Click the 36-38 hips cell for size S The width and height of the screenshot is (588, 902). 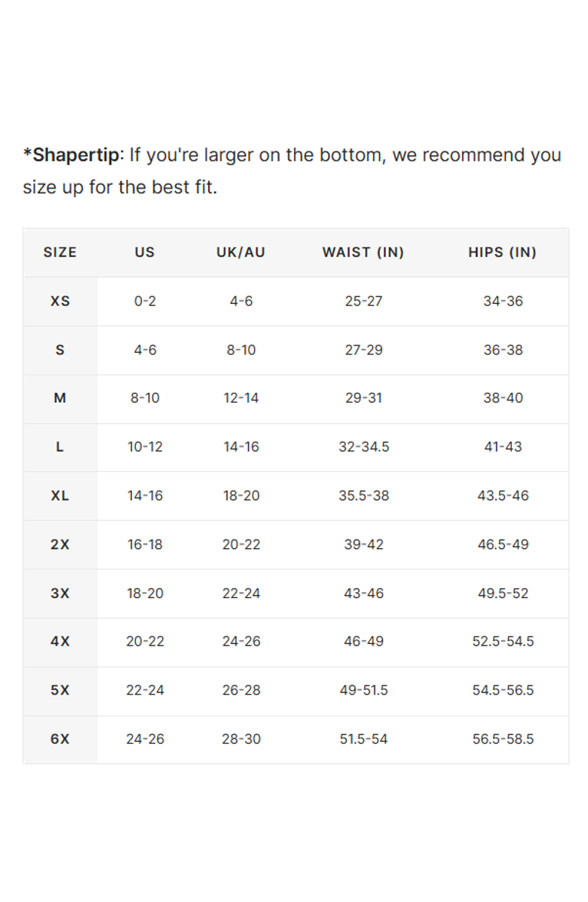[x=503, y=350]
